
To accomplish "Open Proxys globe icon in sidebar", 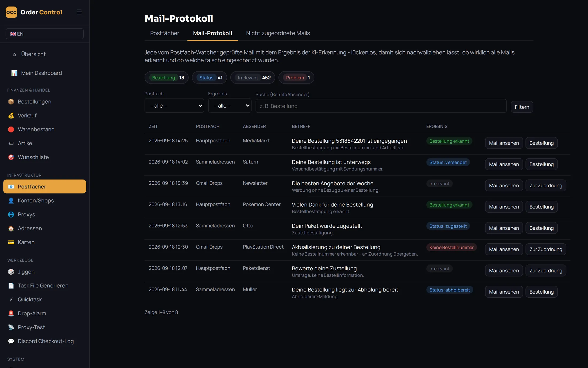I will (11, 215).
